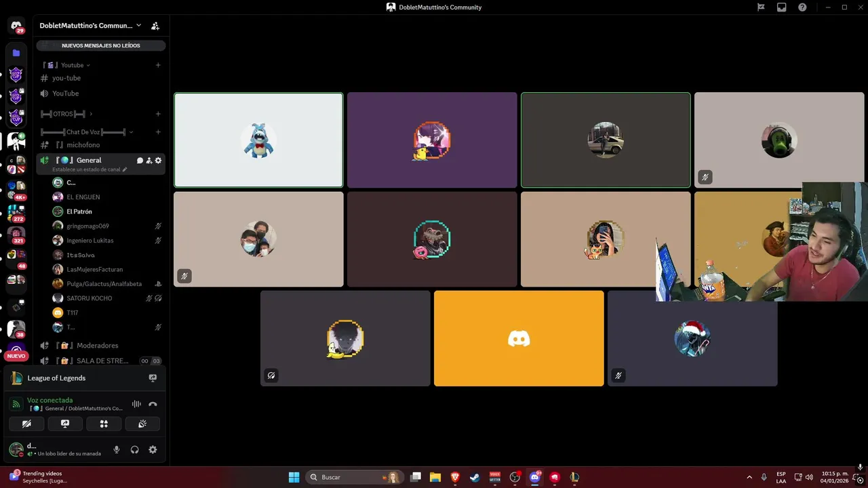Click the NUEVO servers pill
Viewport: 868px width, 488px height.
pos(16,356)
